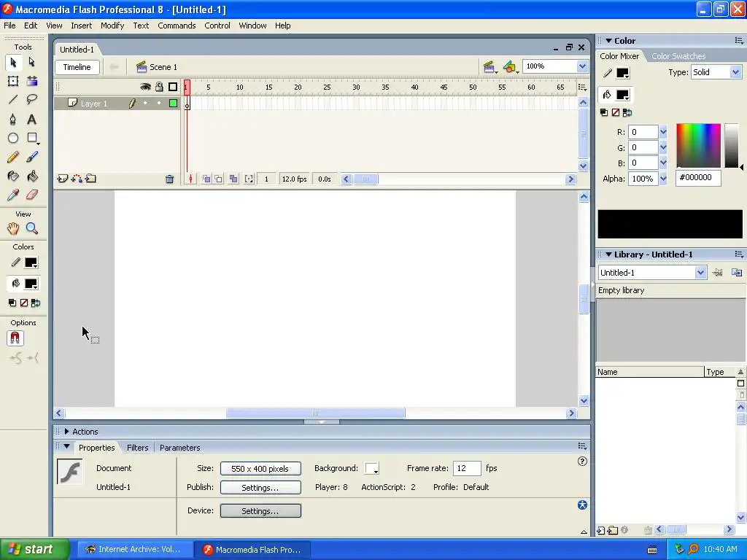Select the Paint Bucket tool
747x560 pixels.
32,176
